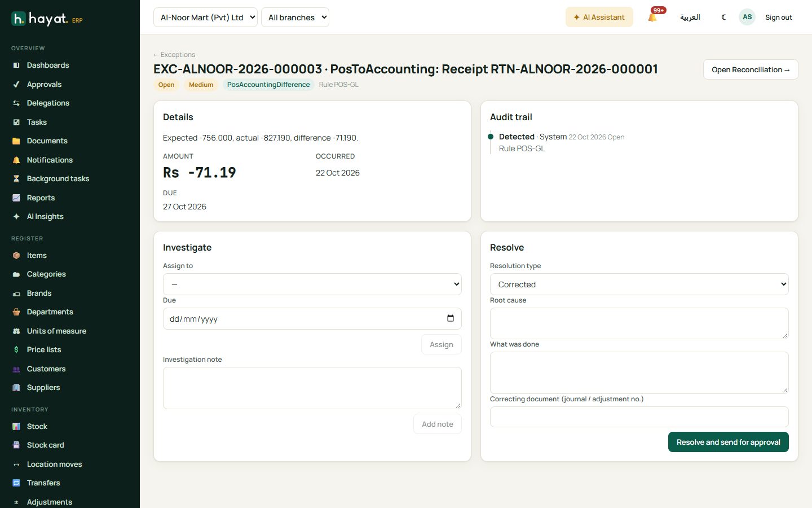
Task: Click Open Reconciliation button
Action: tap(751, 69)
